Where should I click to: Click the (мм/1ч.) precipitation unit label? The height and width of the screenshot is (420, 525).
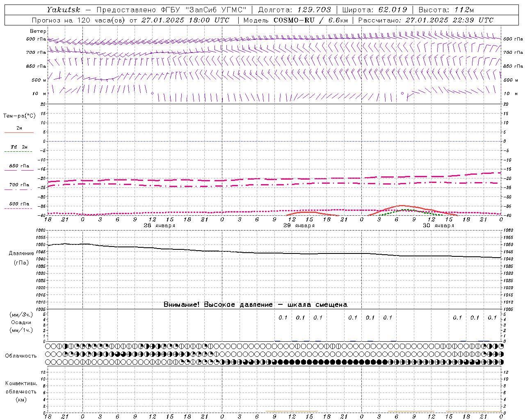21,330
